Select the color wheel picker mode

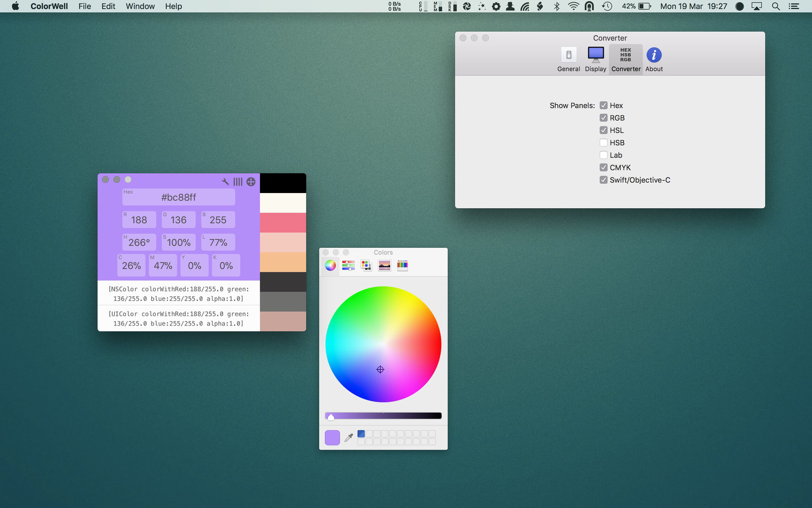330,265
